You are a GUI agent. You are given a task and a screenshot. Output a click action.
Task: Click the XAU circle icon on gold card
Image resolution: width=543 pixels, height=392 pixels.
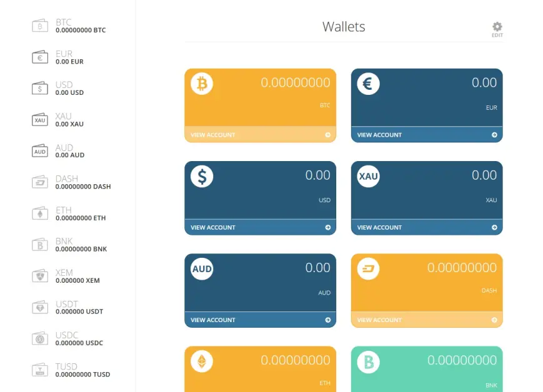pyautogui.click(x=368, y=177)
